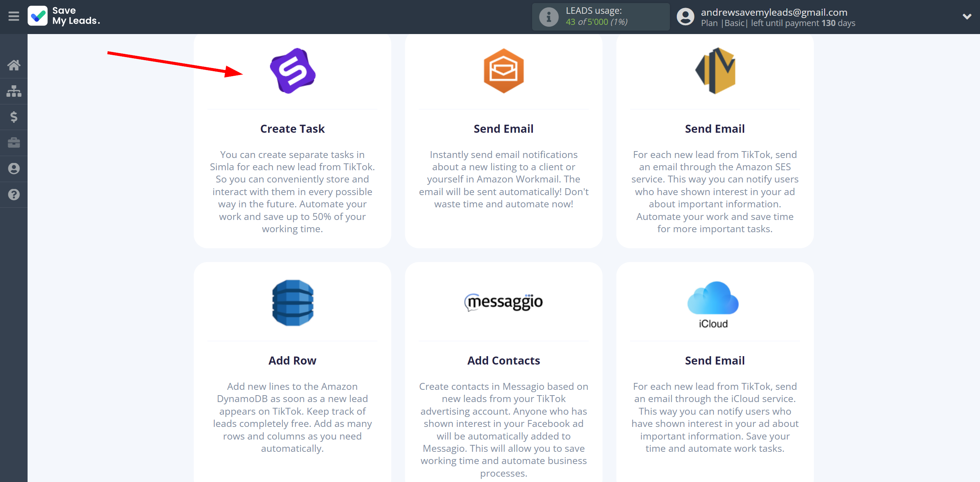This screenshot has height=482, width=980.
Task: Go to home via sidebar house icon
Action: (14, 65)
